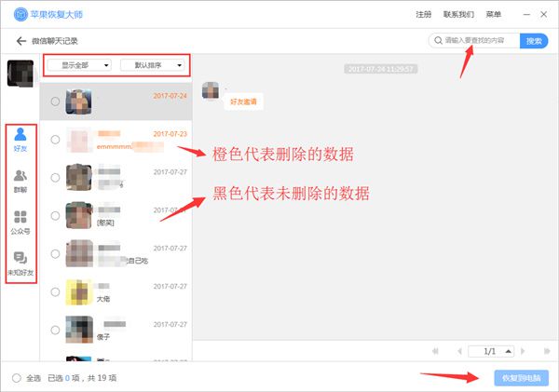Focus the search content input field
Screen dimensions: 559x392
tap(475, 41)
